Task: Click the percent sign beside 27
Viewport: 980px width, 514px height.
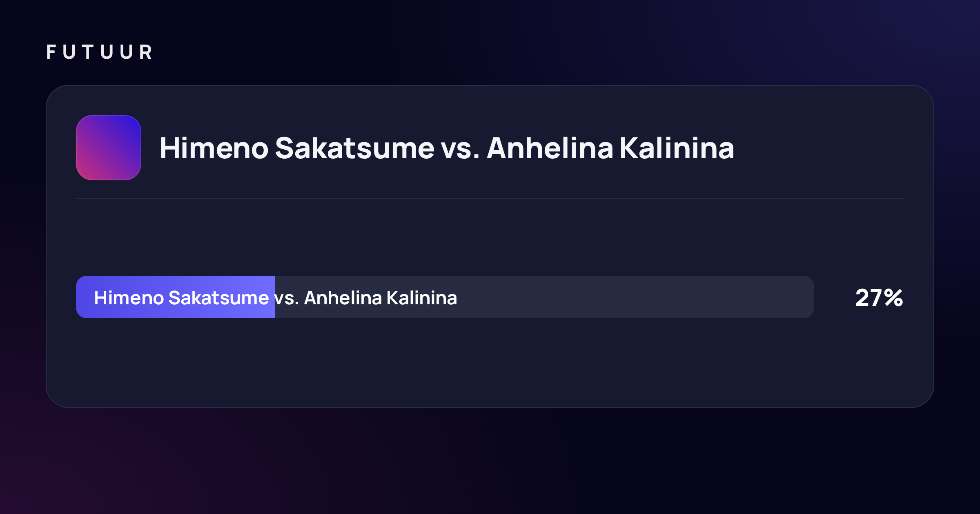Action: (x=893, y=298)
